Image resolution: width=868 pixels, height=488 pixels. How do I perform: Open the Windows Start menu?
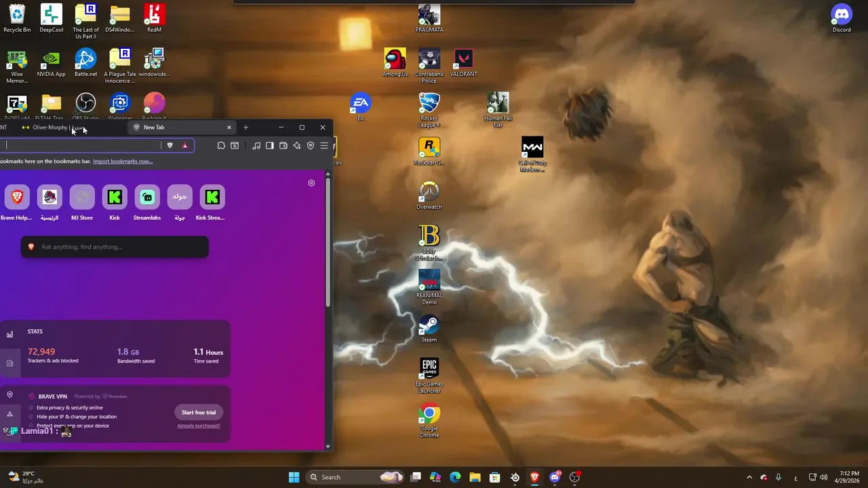294,477
